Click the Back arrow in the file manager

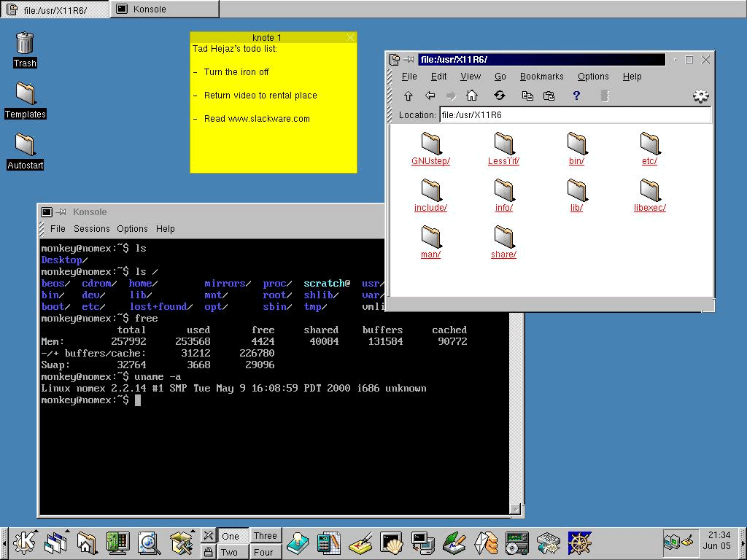(x=430, y=96)
